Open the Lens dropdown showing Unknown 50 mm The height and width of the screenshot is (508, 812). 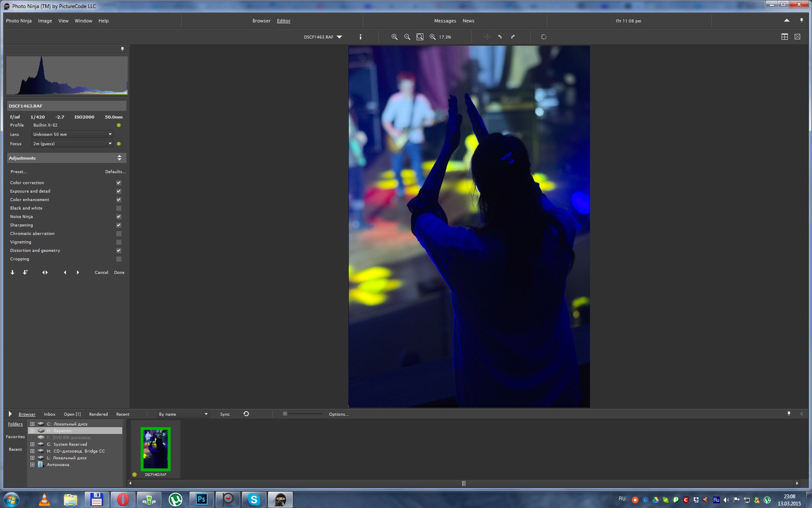72,134
